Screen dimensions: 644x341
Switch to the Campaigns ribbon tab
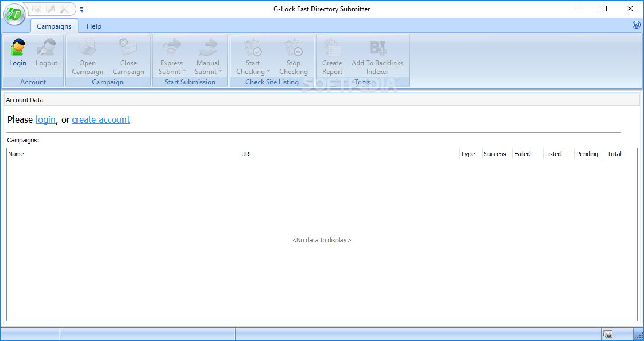54,26
